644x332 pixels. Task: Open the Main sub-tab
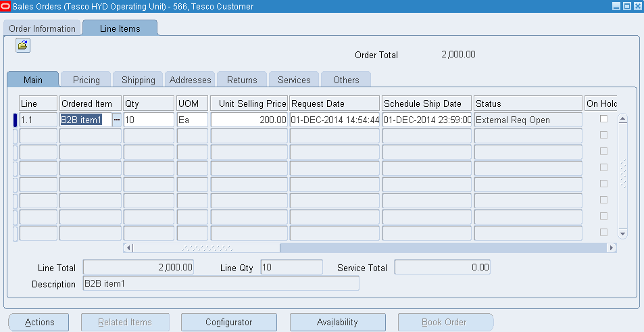[x=33, y=80]
